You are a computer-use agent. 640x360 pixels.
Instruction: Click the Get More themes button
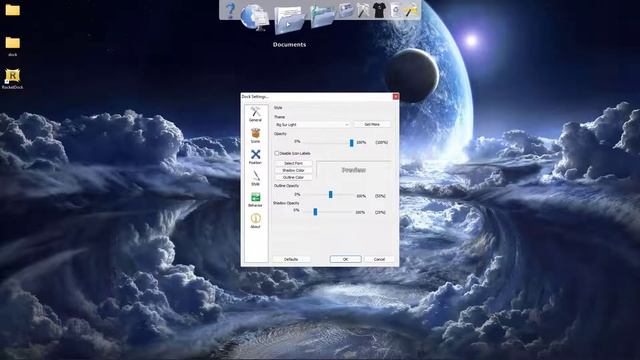tap(372, 124)
